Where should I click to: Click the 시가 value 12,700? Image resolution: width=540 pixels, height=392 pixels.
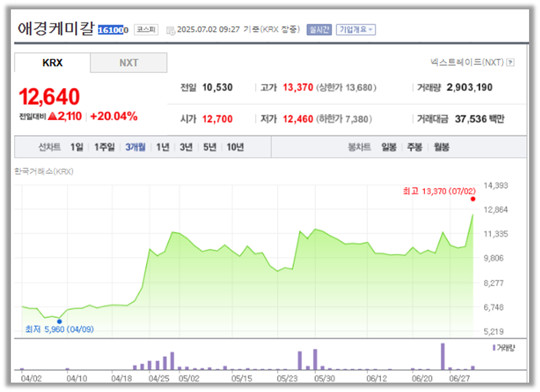[x=217, y=119]
